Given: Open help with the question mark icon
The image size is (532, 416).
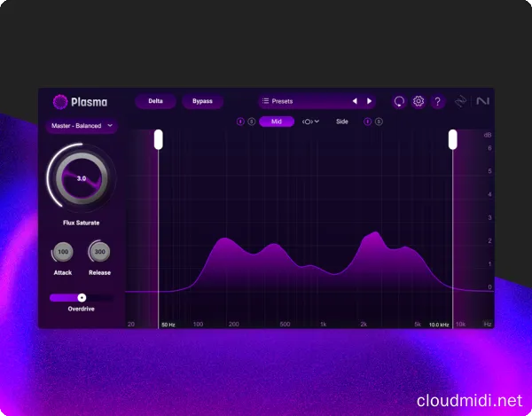Looking at the screenshot, I should 437,101.
